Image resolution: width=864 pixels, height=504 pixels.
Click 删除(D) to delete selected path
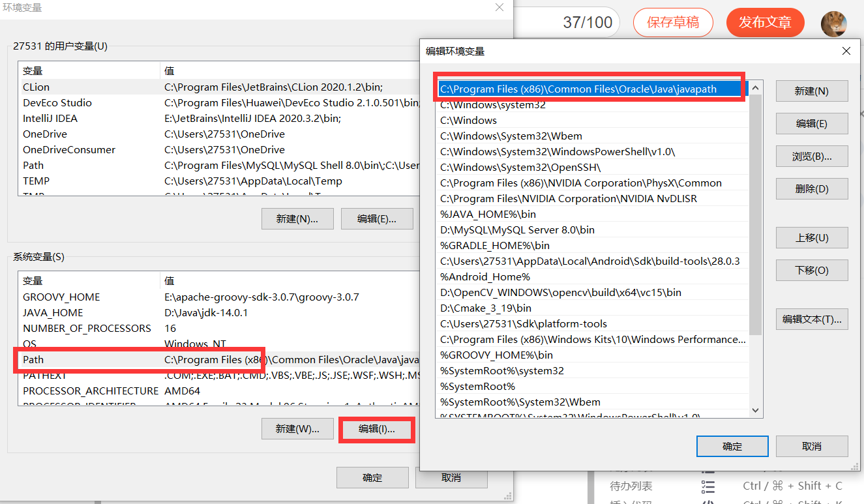click(811, 188)
